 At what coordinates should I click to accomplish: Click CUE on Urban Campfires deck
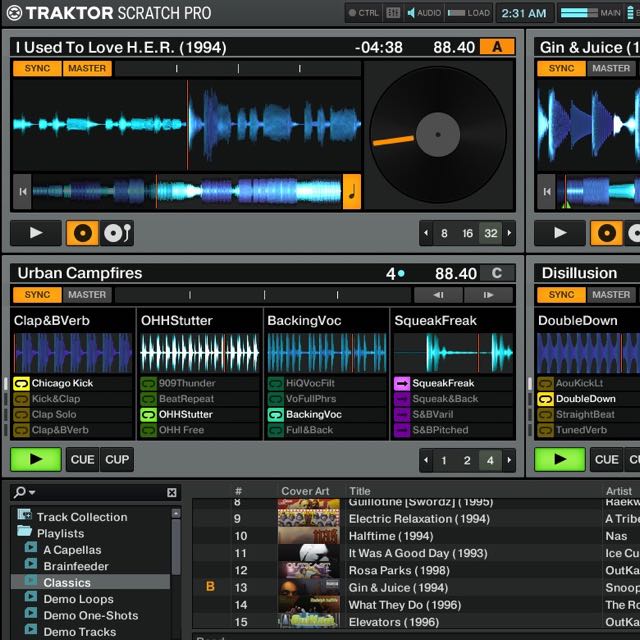(82, 460)
